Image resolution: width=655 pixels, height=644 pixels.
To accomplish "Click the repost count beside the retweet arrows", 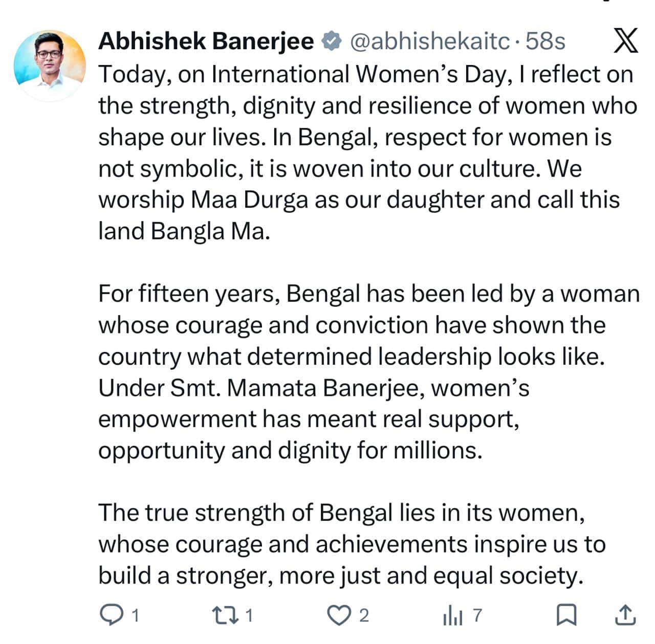I will point(249,615).
